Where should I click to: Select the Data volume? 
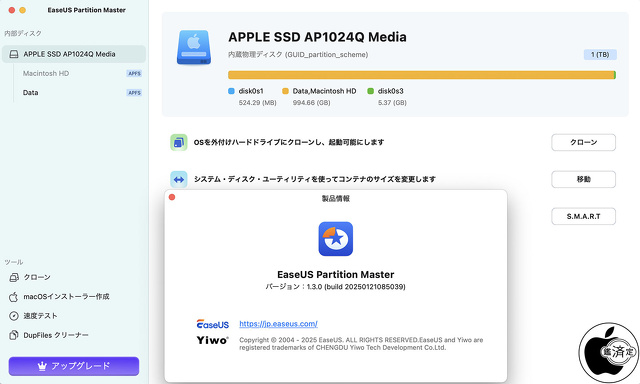click(x=31, y=93)
